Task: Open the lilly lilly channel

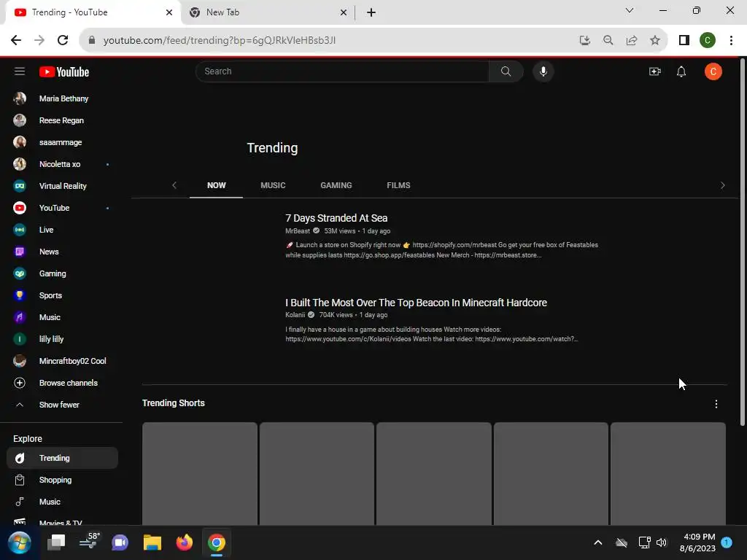Action: pyautogui.click(x=63, y=339)
